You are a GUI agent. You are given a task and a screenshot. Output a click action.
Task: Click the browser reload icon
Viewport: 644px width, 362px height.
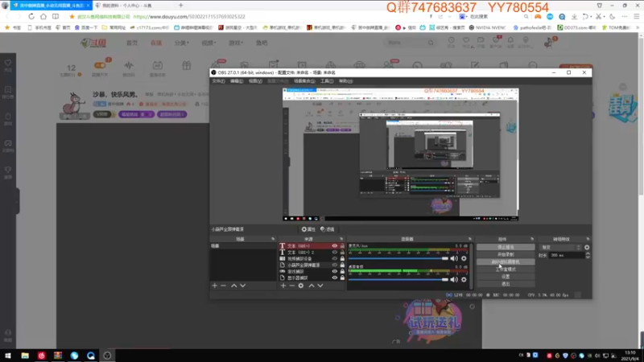[x=31, y=16]
